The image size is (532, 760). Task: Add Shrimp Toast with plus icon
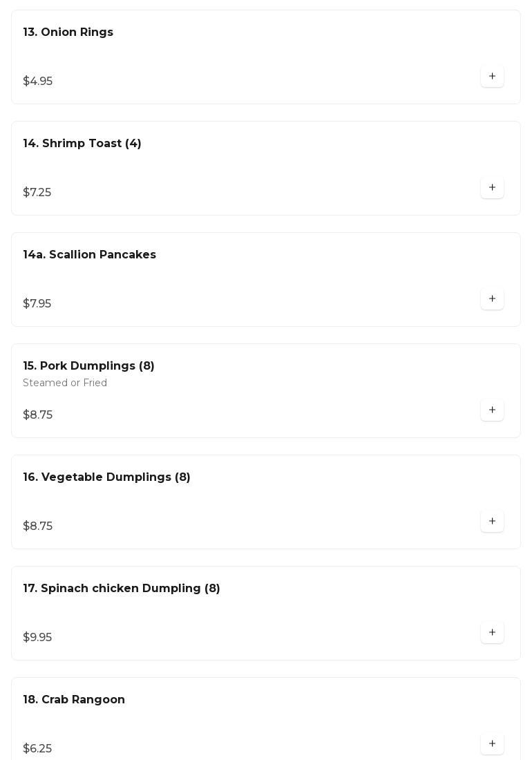492,188
